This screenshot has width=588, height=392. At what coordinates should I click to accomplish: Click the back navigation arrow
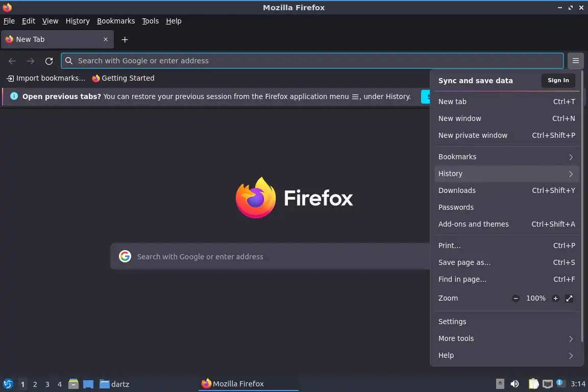pos(12,61)
